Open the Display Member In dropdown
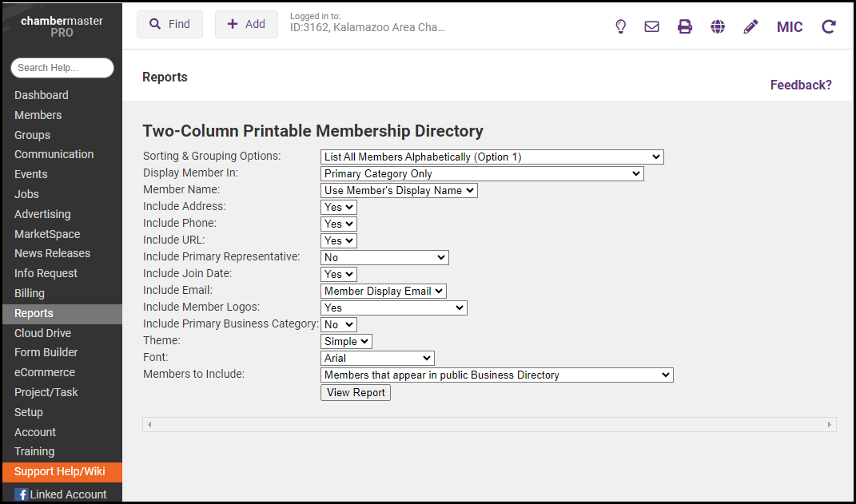Screen dimensions: 856x504 [x=481, y=174]
